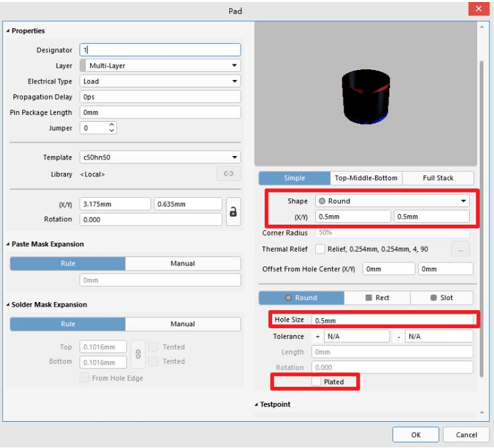This screenshot has width=494, height=448.
Task: Select the Rect hole shape option
Action: point(376,297)
